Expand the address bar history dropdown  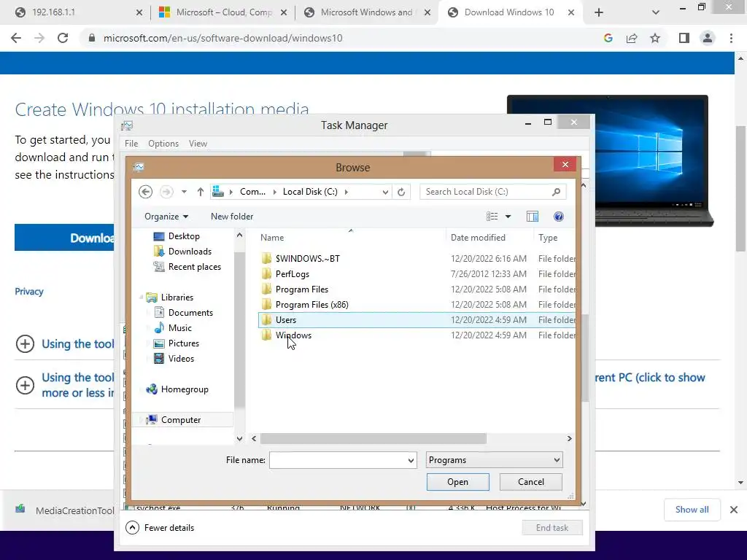[x=385, y=192]
